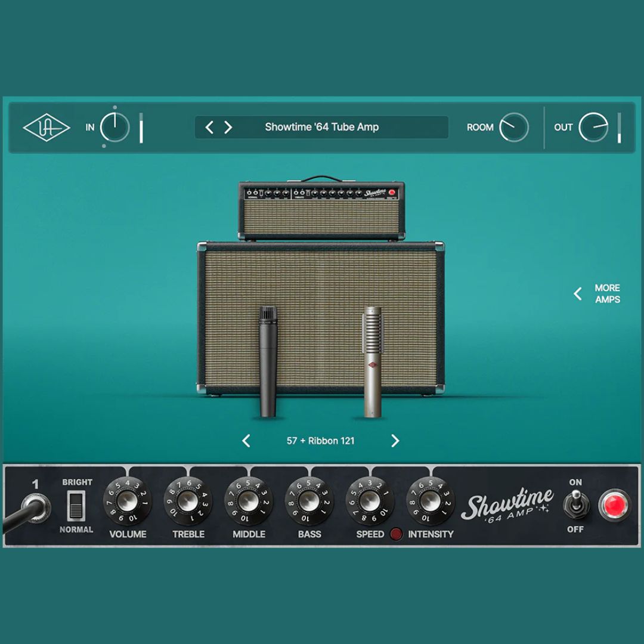The height and width of the screenshot is (644, 644).
Task: Click the ON label above power switch
Action: click(575, 482)
